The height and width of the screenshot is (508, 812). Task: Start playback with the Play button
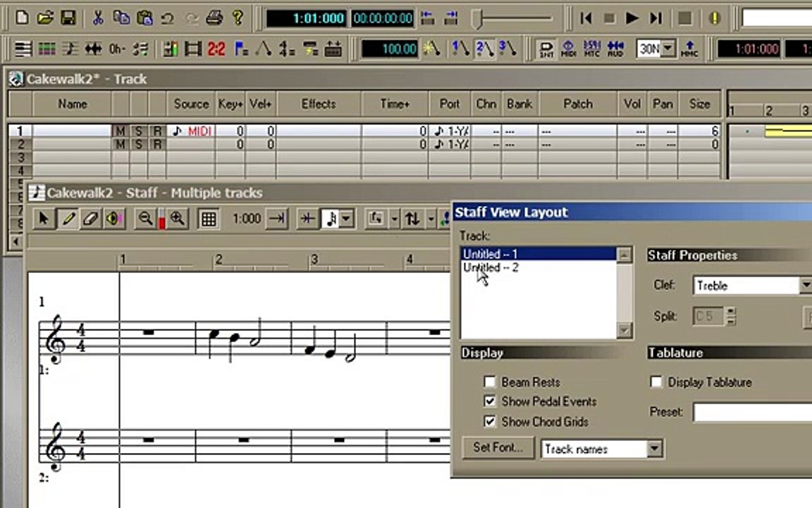point(632,18)
